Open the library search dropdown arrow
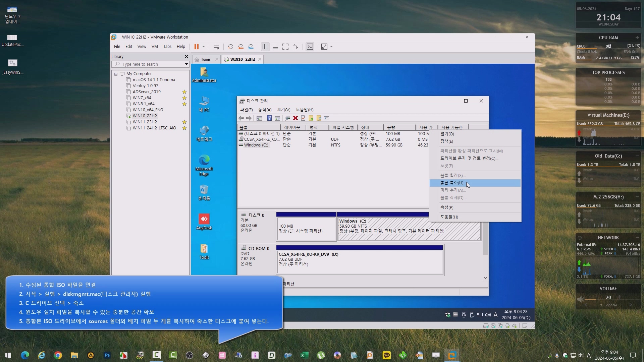The image size is (644, 362). [x=186, y=64]
